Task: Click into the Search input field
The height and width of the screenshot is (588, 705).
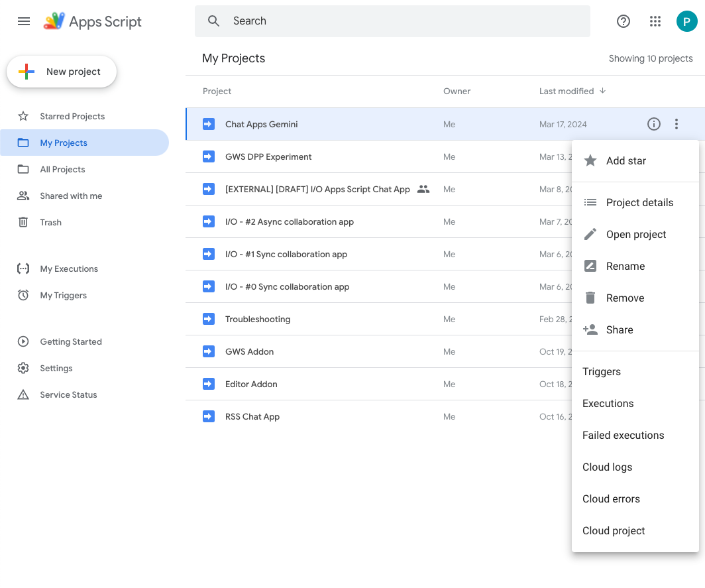Action: 404,21
